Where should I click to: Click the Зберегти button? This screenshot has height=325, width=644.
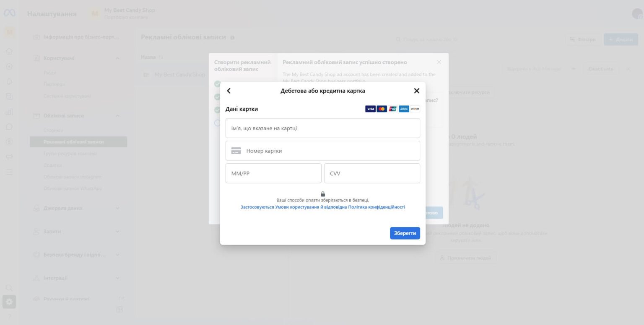pos(405,233)
